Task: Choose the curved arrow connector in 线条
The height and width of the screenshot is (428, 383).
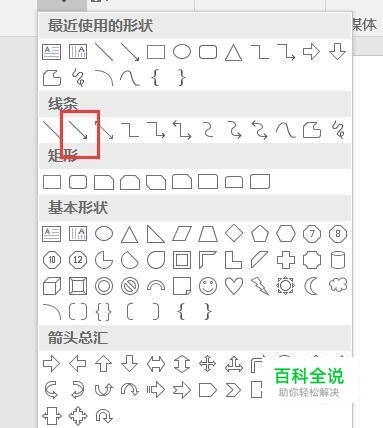Action: click(x=234, y=130)
